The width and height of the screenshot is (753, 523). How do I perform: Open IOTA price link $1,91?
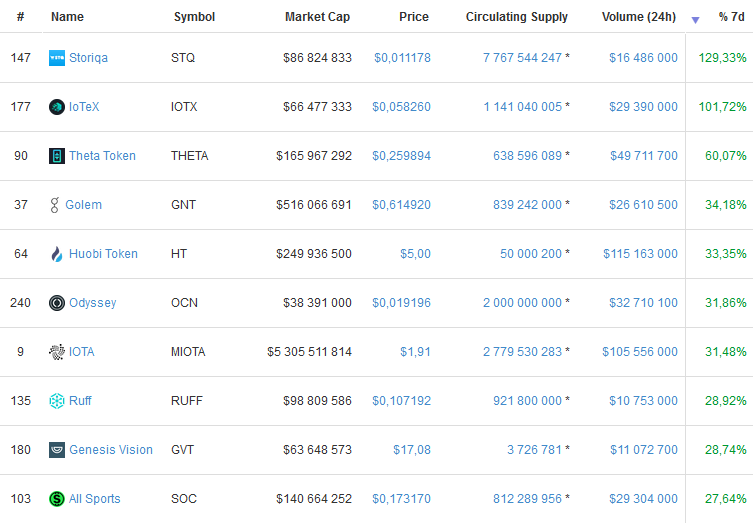pos(415,352)
